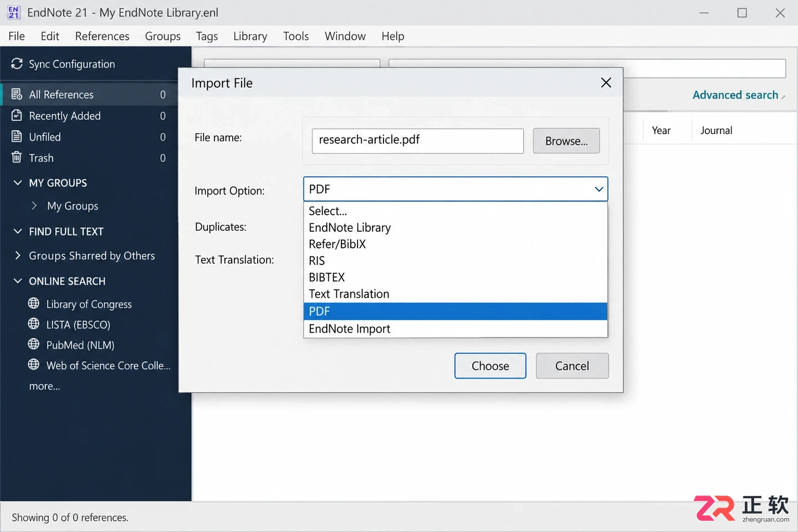This screenshot has width=798, height=532.
Task: Select BIBTEX from the import list
Action: (456, 278)
